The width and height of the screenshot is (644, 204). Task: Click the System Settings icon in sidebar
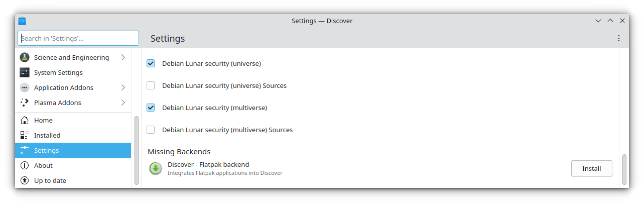pyautogui.click(x=25, y=72)
